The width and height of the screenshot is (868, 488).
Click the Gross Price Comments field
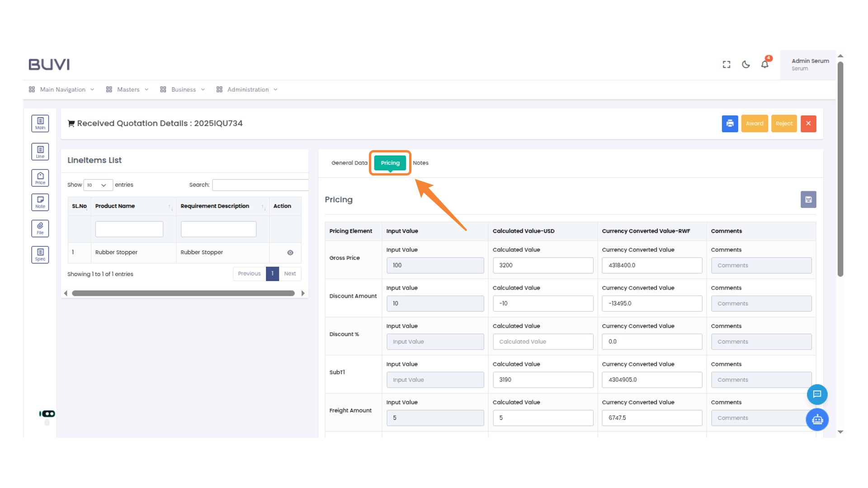pos(761,265)
